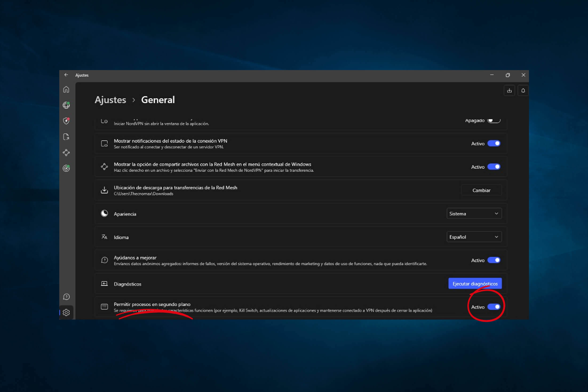
Task: Click the moon icon beside Apariencia
Action: (104, 214)
